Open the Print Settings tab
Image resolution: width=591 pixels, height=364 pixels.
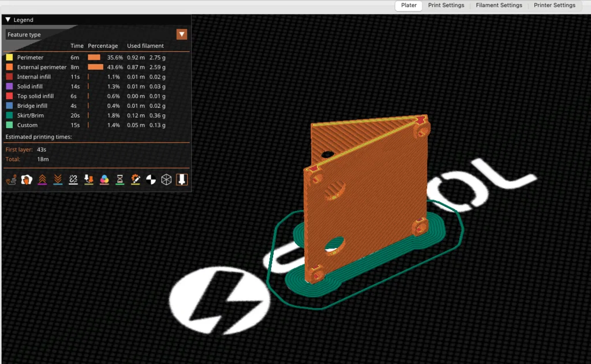pos(446,5)
